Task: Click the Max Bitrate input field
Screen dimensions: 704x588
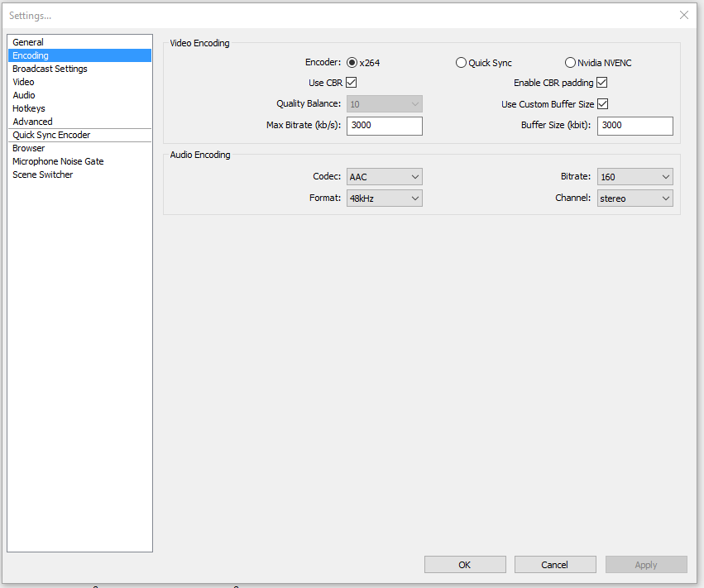Action: 385,126
